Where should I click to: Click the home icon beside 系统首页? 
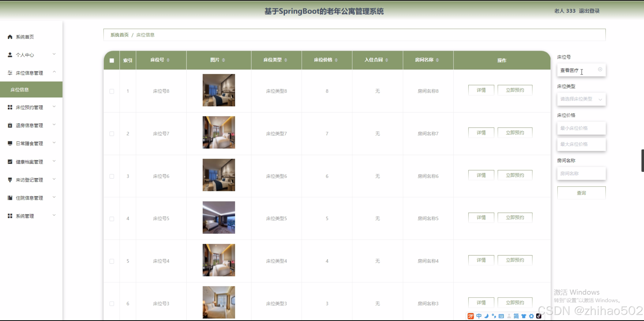10,37
